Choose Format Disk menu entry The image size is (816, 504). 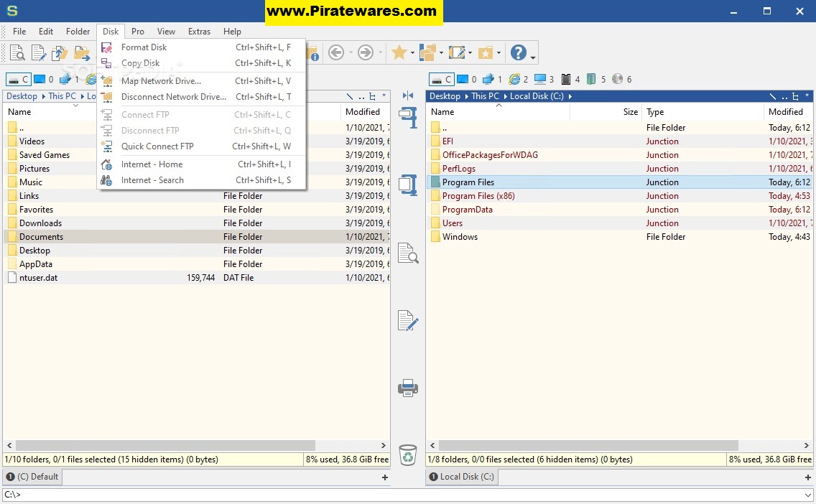[x=202, y=47]
